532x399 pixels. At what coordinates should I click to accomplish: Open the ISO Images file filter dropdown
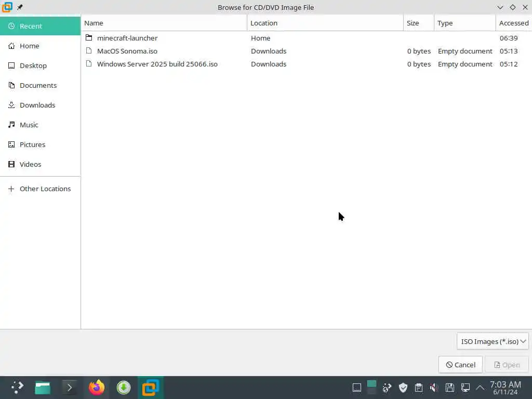point(493,341)
